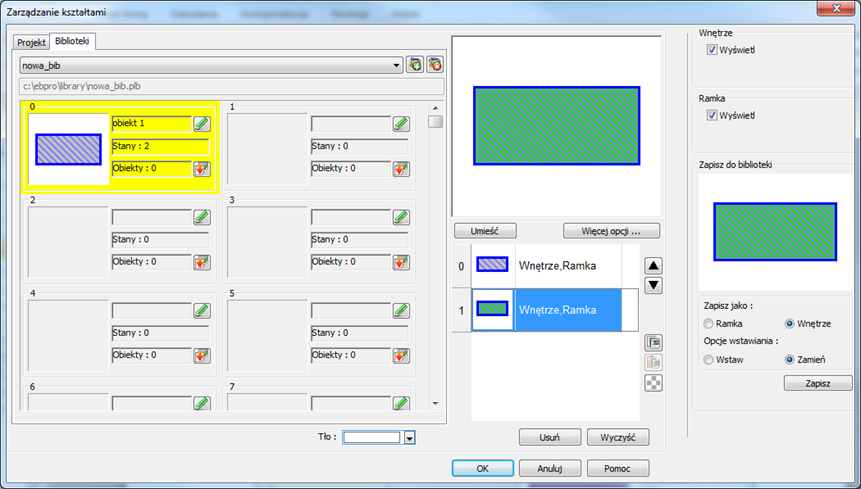
Task: Click the scroll down arrow of shape list
Action: (x=435, y=403)
